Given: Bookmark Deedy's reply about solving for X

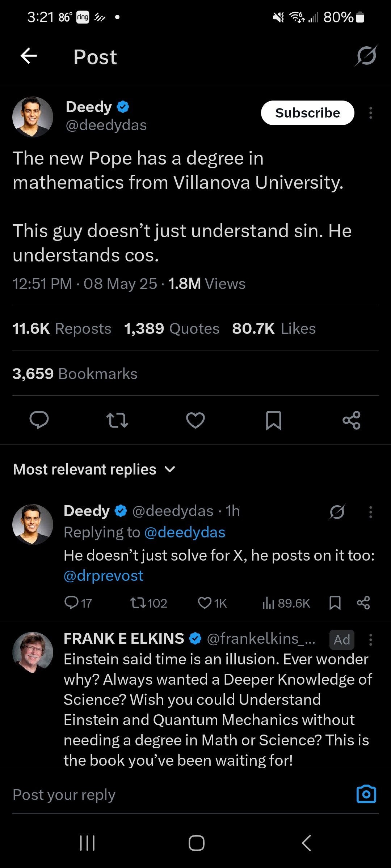Looking at the screenshot, I should 335,603.
